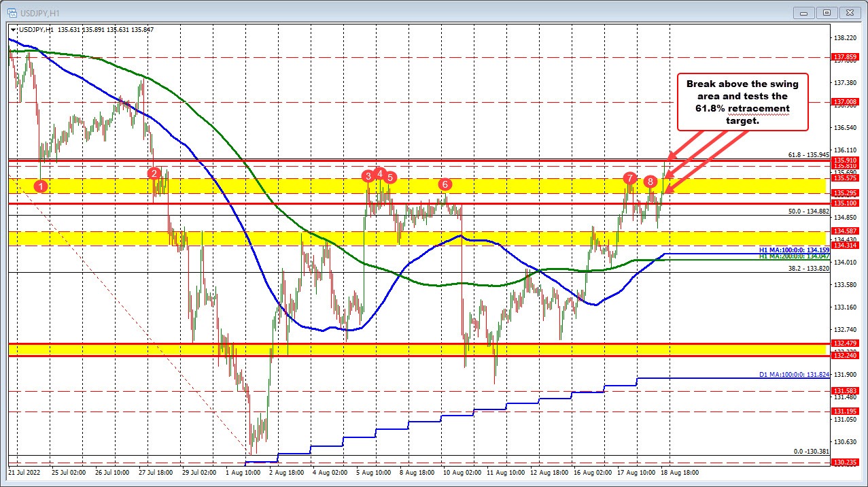Click the 138.220 price scale value
Viewport: 868px width, 487px height.
click(846, 38)
